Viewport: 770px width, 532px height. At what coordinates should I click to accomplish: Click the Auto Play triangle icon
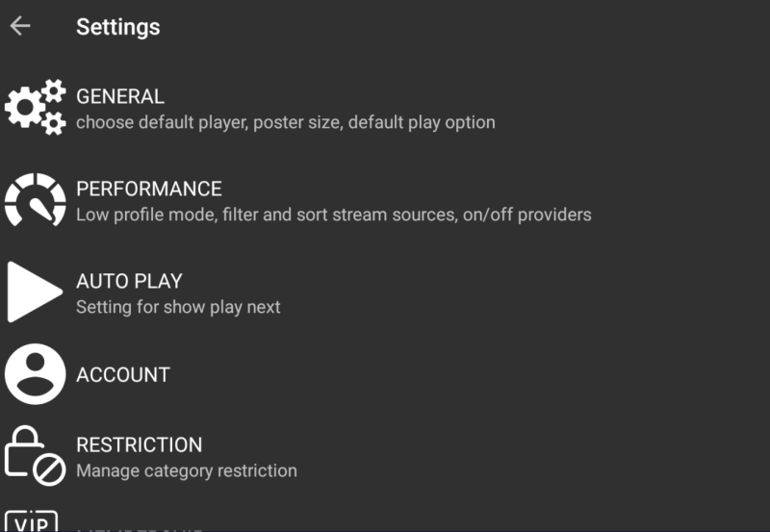point(35,291)
